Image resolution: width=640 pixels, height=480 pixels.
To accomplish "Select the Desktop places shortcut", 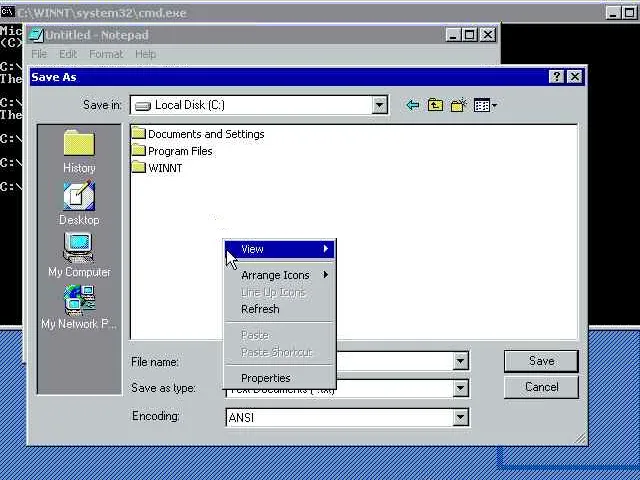I will 79,203.
